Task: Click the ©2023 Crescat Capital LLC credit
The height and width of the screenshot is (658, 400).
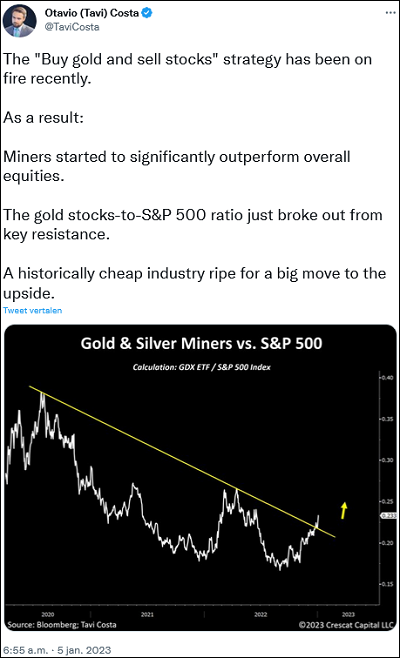Action: point(346,624)
